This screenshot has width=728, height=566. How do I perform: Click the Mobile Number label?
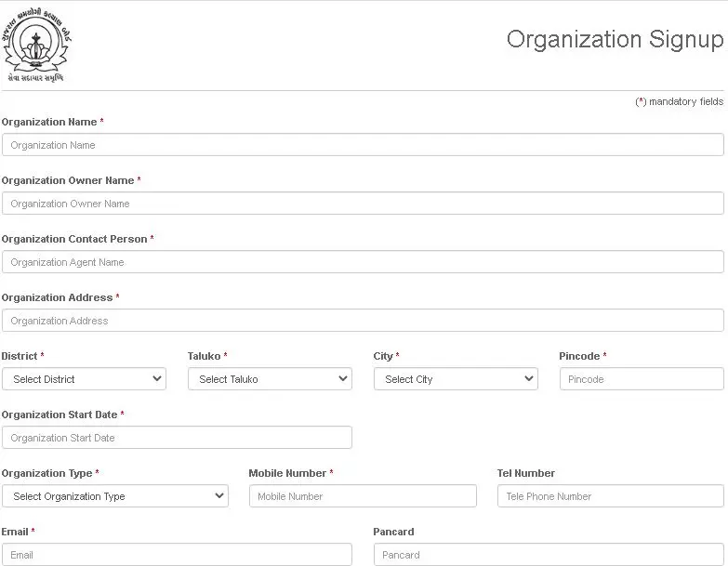click(287, 473)
